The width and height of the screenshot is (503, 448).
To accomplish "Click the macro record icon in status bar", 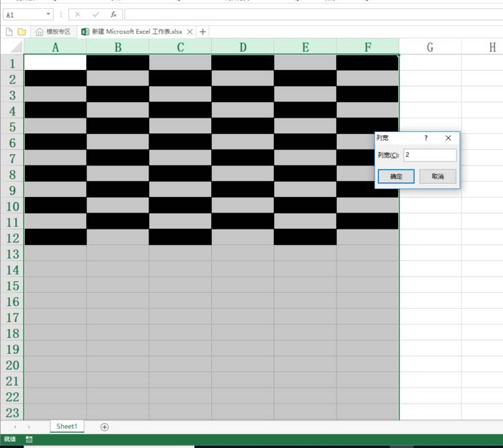I will click(x=29, y=439).
